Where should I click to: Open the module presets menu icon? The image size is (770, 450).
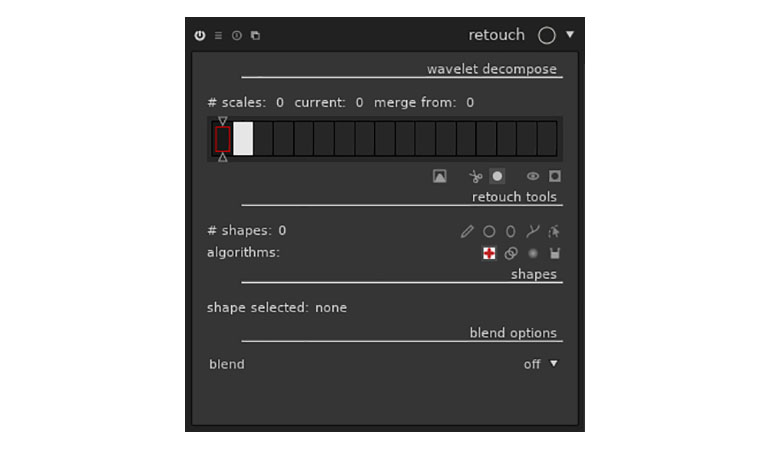point(218,36)
